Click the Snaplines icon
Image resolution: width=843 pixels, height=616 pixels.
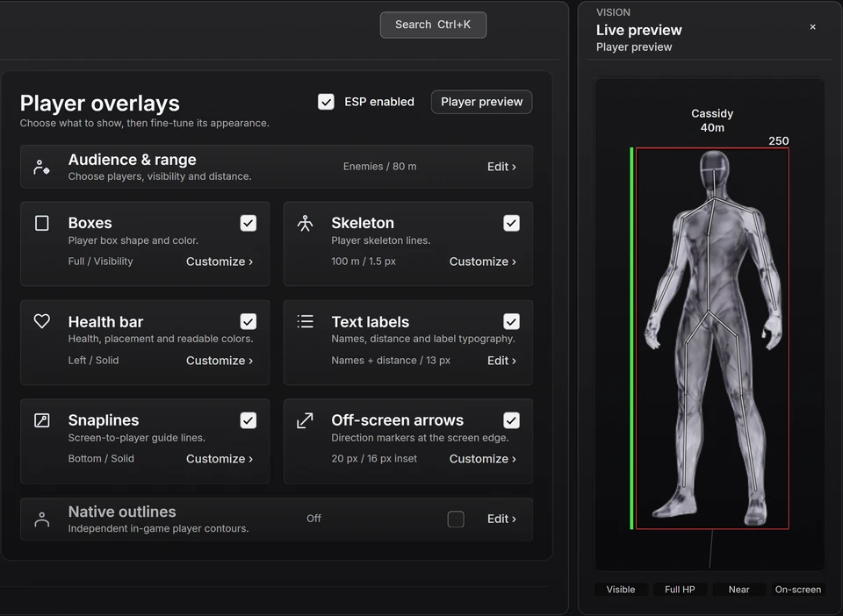point(42,420)
